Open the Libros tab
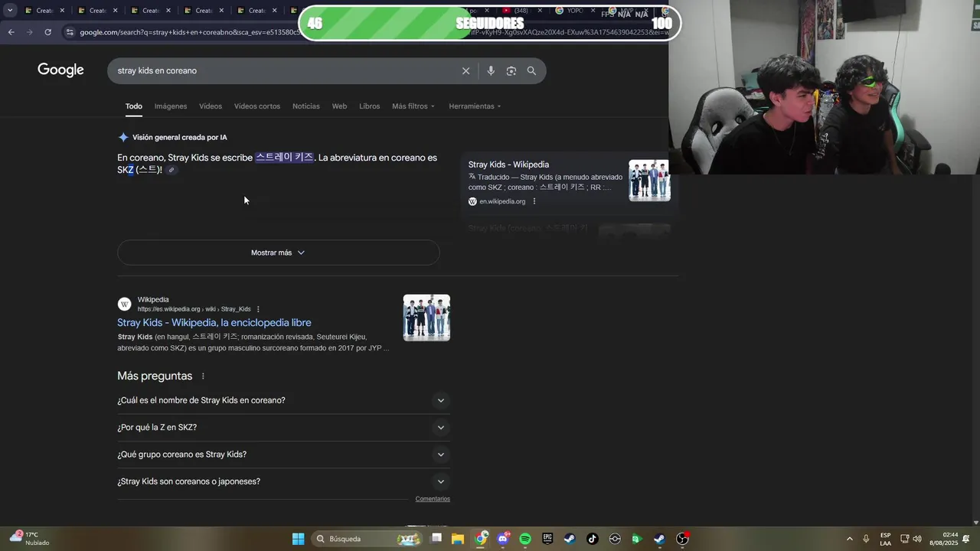 coord(369,106)
